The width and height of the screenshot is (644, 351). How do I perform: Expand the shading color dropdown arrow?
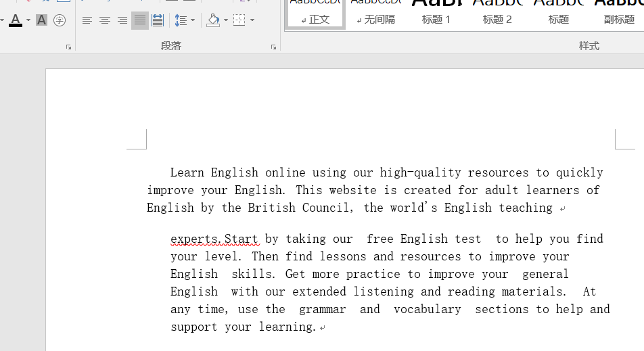(x=226, y=20)
